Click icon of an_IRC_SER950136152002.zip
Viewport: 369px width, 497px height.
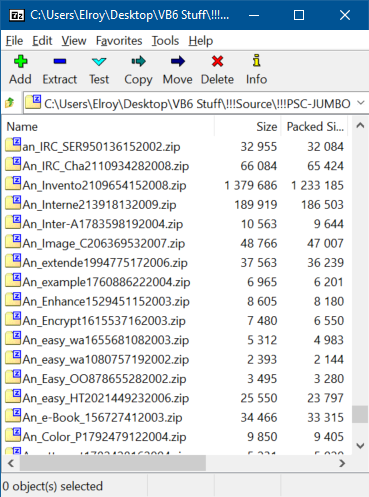pos(13,145)
